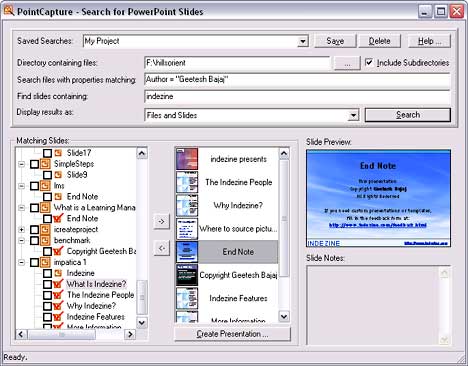468x366 pixels.
Task: Select the SimpleSteps label in the tree
Action: [74, 164]
